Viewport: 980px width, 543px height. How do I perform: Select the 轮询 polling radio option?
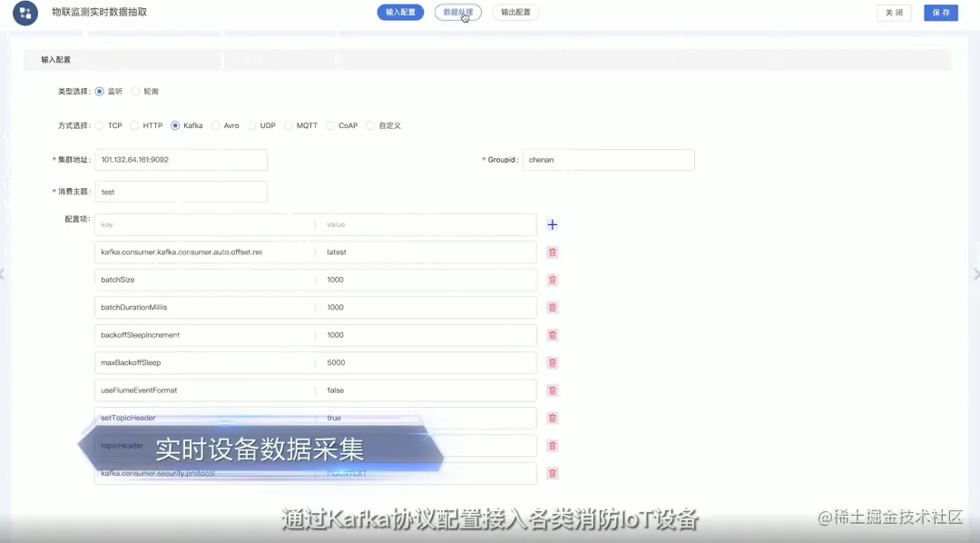139,91
